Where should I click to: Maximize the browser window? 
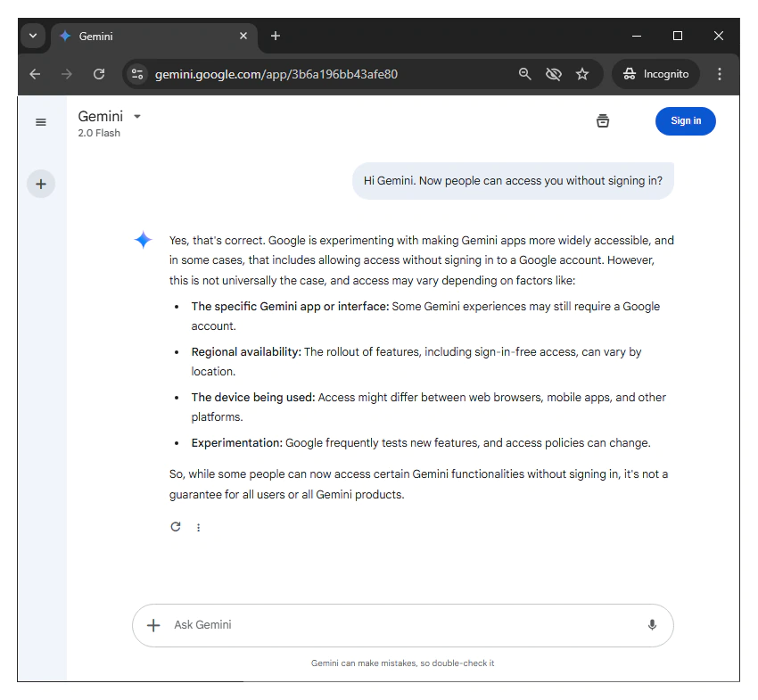[x=678, y=36]
